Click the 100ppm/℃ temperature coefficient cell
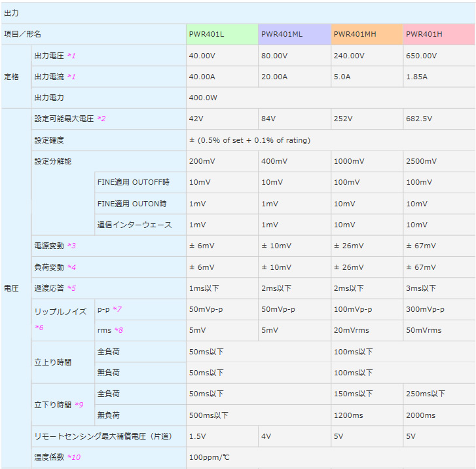Image resolution: width=476 pixels, height=469 pixels. 331,457
